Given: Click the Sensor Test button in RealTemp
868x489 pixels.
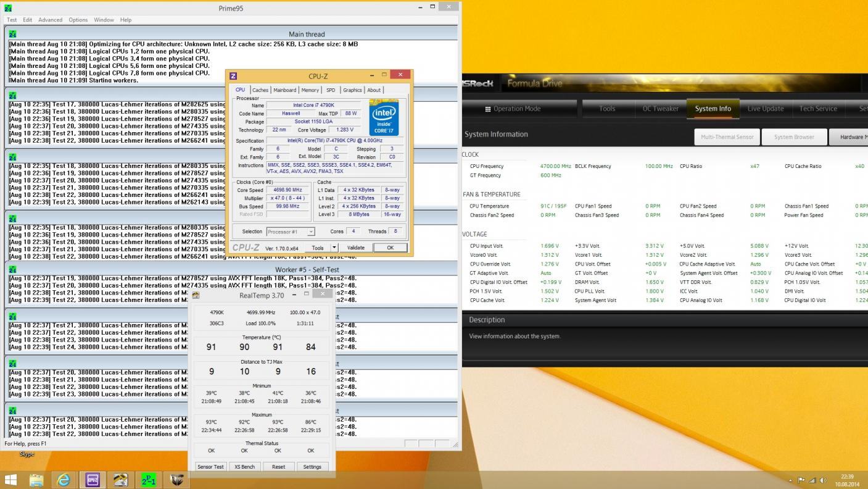Looking at the screenshot, I should pyautogui.click(x=210, y=467).
